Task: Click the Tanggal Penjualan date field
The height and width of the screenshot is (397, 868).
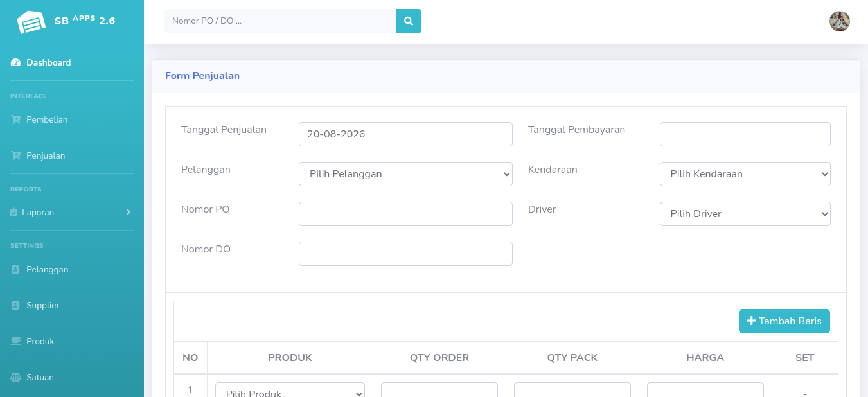Action: [405, 134]
